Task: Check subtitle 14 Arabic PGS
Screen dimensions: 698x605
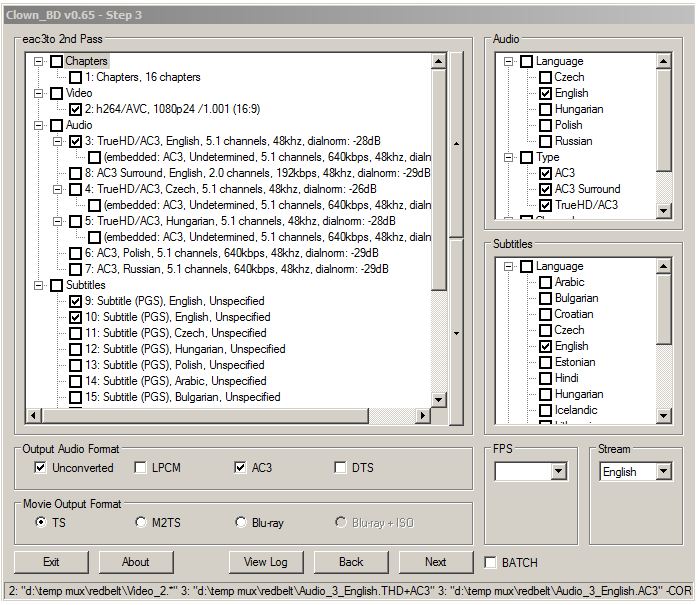Action: pos(75,382)
